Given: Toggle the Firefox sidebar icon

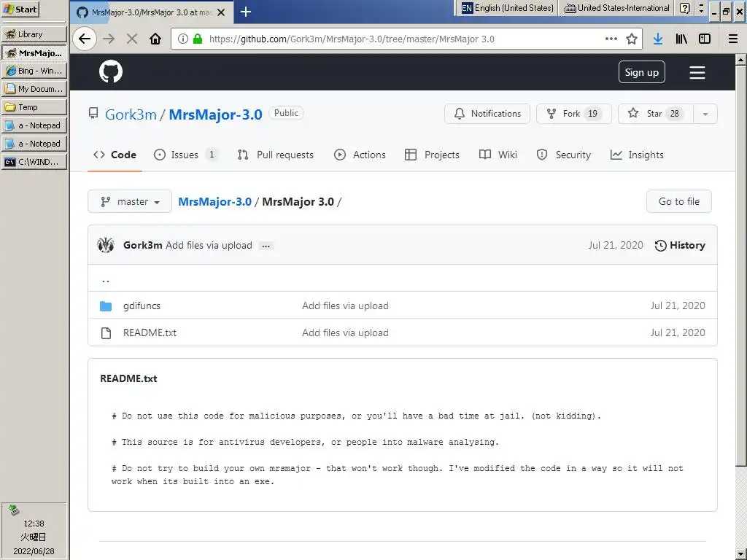Looking at the screenshot, I should pos(705,39).
